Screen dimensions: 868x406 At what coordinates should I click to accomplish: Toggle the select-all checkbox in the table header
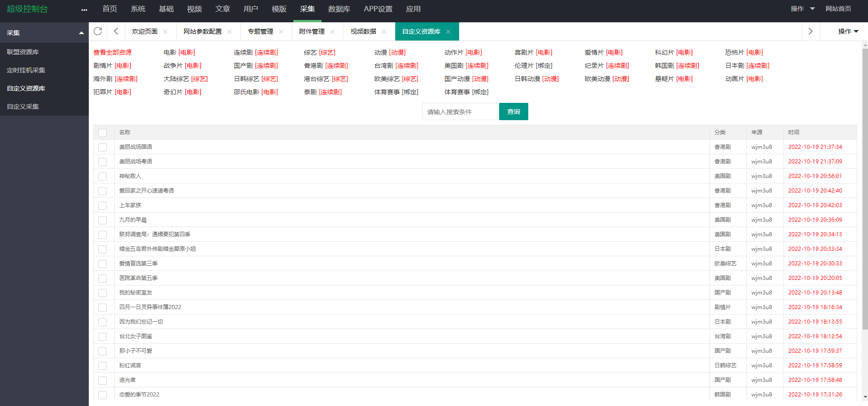(x=102, y=132)
